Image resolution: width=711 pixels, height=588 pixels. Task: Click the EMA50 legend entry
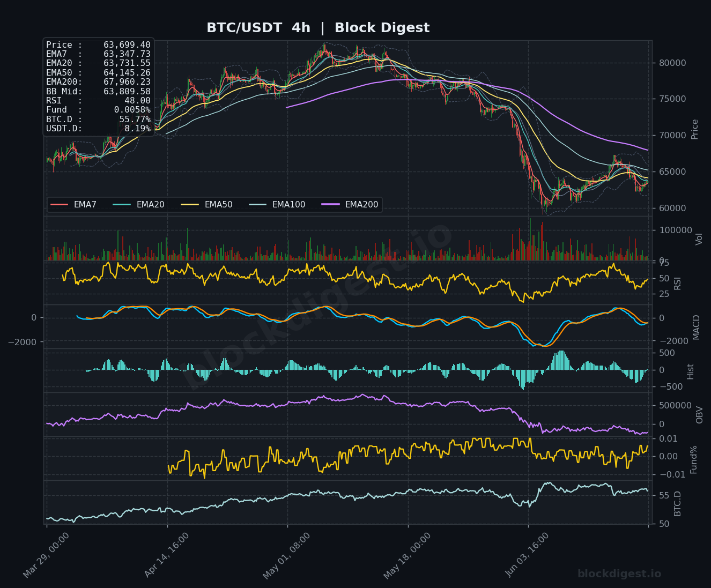207,204
